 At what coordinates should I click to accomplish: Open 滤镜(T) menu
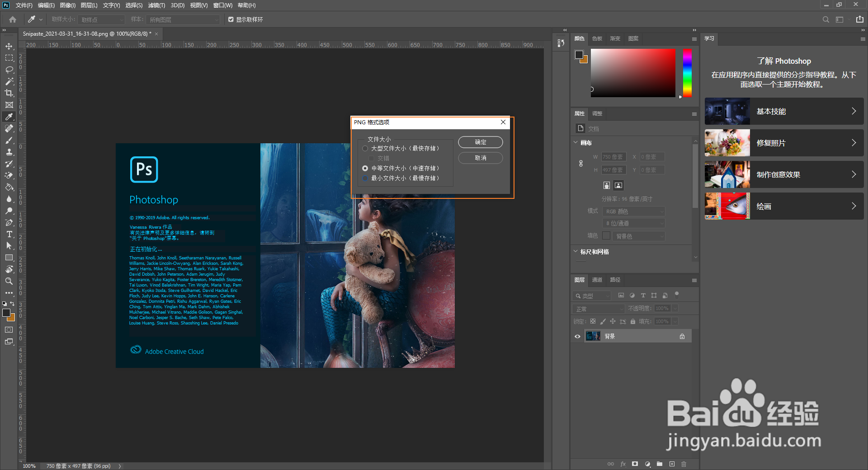[x=156, y=5]
